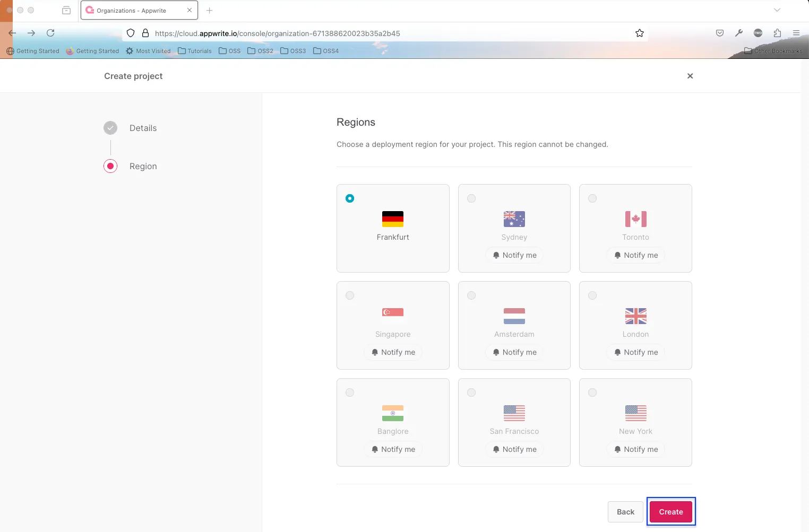Viewport: 809px width, 532px height.
Task: Close the Organizations - Appwrite tab
Action: pyautogui.click(x=190, y=10)
